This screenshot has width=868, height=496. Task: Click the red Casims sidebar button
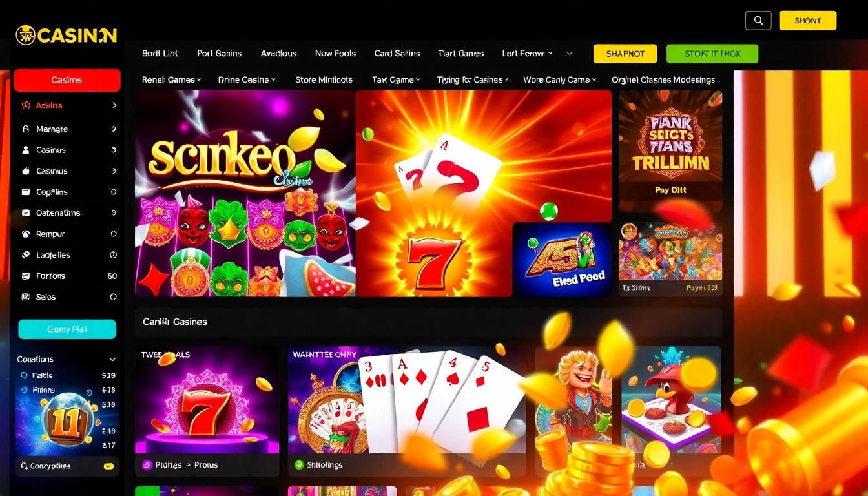(x=67, y=80)
